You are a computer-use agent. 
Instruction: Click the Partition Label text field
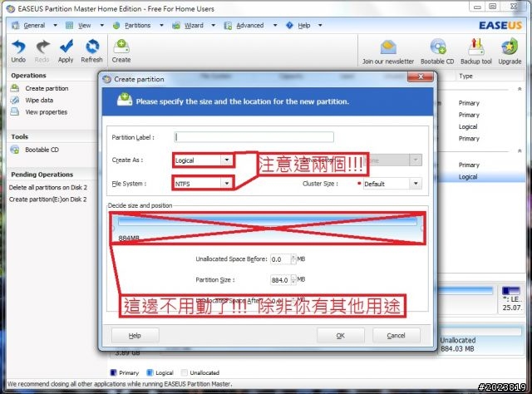point(254,137)
